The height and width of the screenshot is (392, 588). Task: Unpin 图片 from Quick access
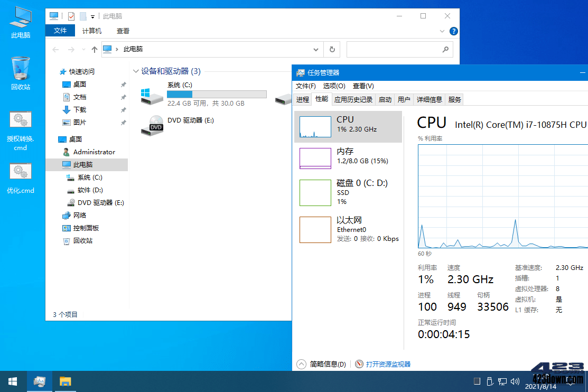pyautogui.click(x=122, y=122)
